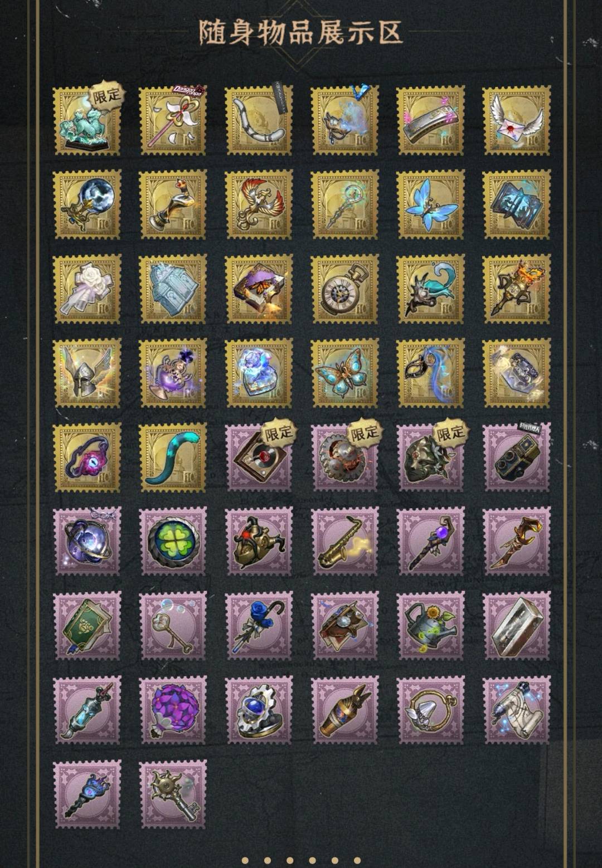This screenshot has width=602, height=868.
Task: Go to the first page indicator dot
Action: click(245, 860)
